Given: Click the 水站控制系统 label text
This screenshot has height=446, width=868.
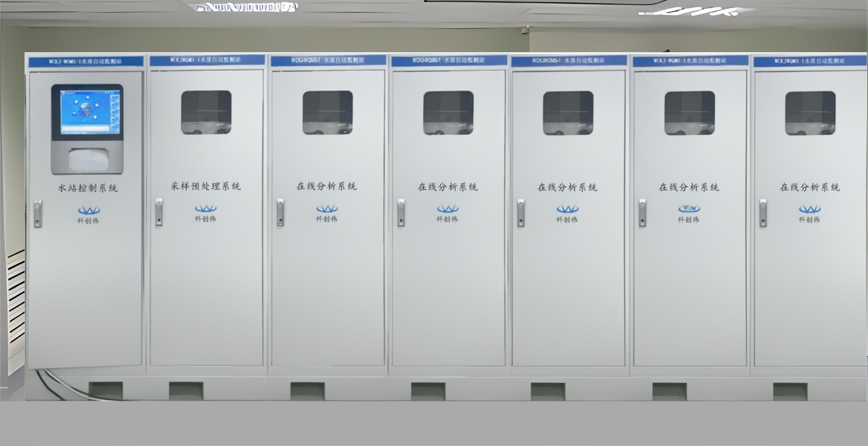Looking at the screenshot, I should 88,188.
